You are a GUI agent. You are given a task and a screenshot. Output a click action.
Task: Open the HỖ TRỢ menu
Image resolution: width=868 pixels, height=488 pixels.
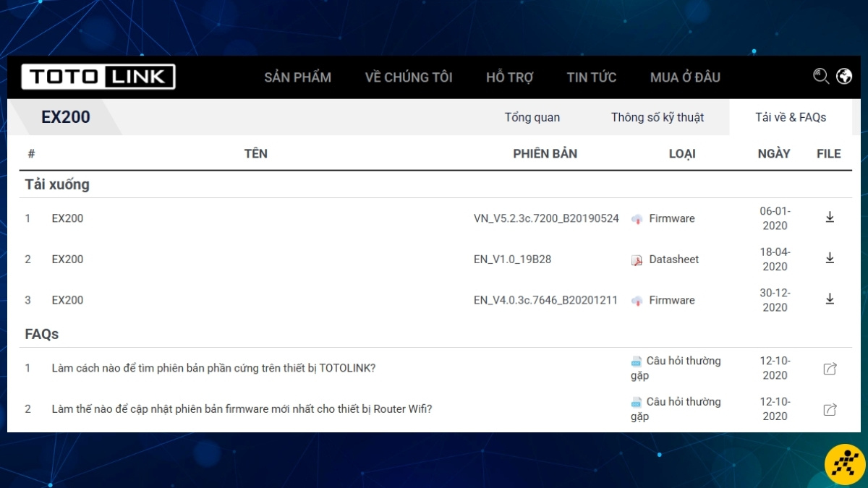(x=510, y=77)
